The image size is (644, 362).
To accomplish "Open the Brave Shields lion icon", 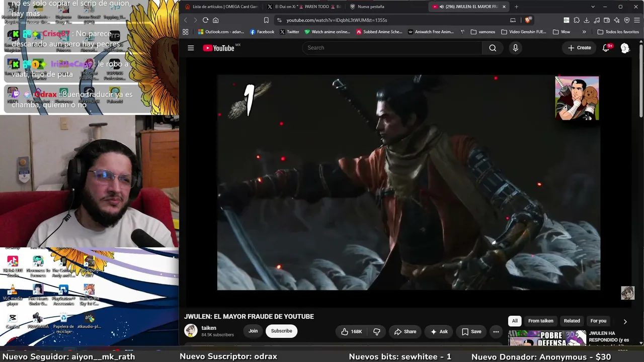I will (x=527, y=20).
